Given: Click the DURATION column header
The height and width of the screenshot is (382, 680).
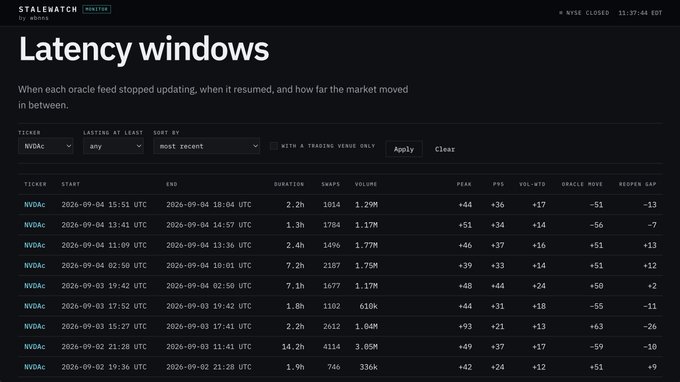Looking at the screenshot, I should coord(289,184).
